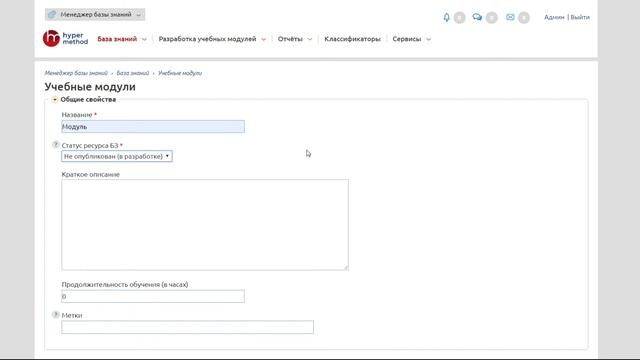Image resolution: width=640 pixels, height=360 pixels.
Task: Go to База знаний breadcrumb
Action: coord(133,73)
